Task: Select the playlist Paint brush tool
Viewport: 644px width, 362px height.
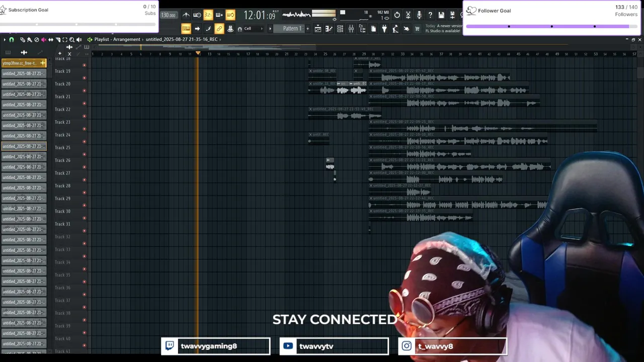Action: point(29,39)
